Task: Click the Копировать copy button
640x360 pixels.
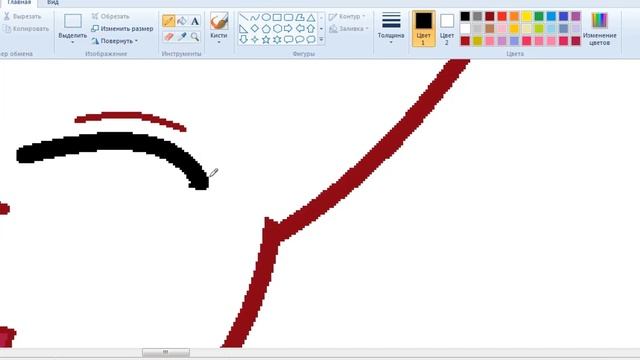Action: coord(26,29)
